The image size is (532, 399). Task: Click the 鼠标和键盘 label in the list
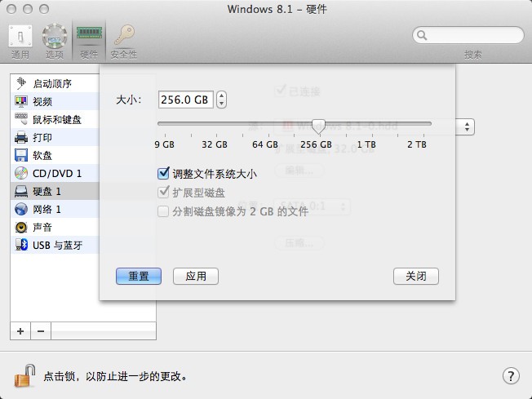pos(57,119)
